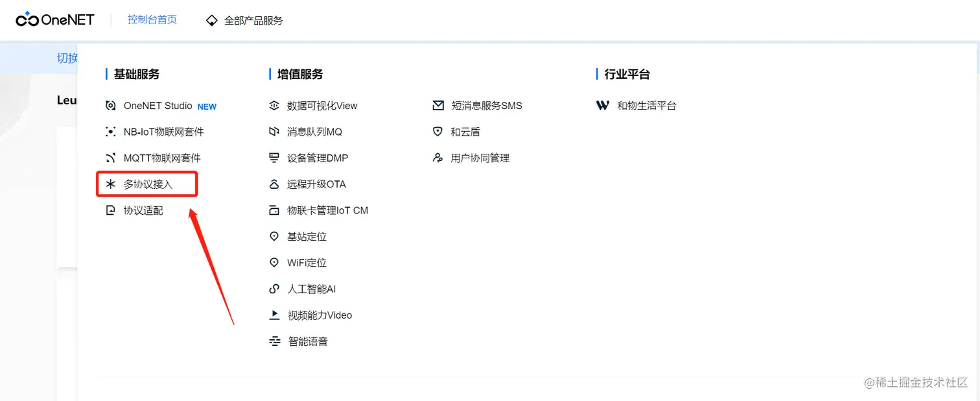Screen dimensions: 980x401
Task: Open 基站定位 service
Action: (307, 237)
